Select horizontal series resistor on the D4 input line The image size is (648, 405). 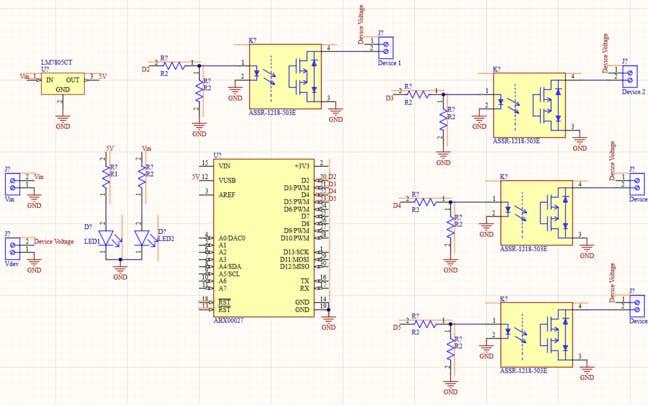click(x=426, y=202)
